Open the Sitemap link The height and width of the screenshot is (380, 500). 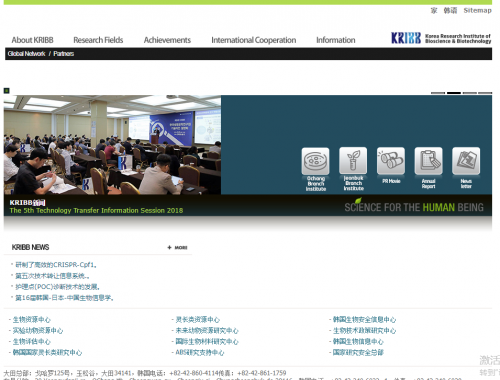[477, 10]
